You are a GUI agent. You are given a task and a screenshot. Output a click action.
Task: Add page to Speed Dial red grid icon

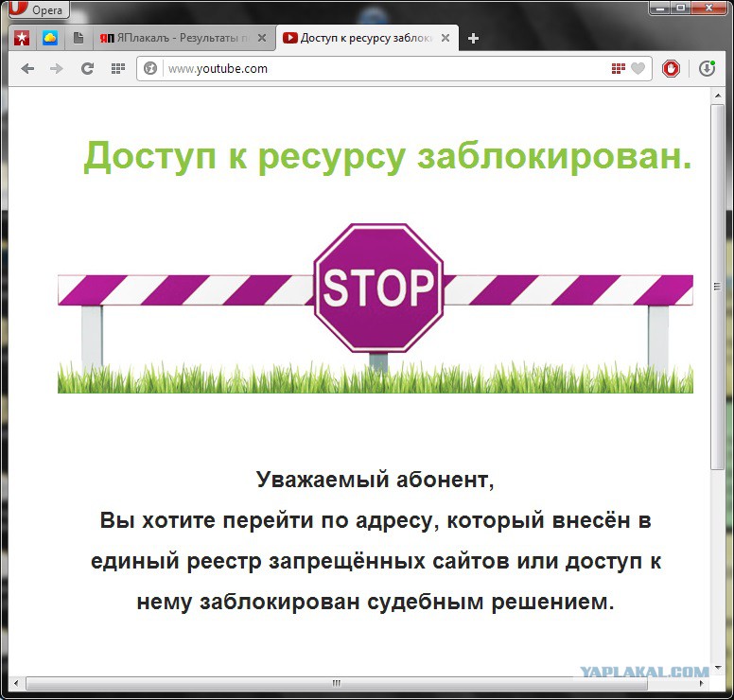click(x=619, y=69)
